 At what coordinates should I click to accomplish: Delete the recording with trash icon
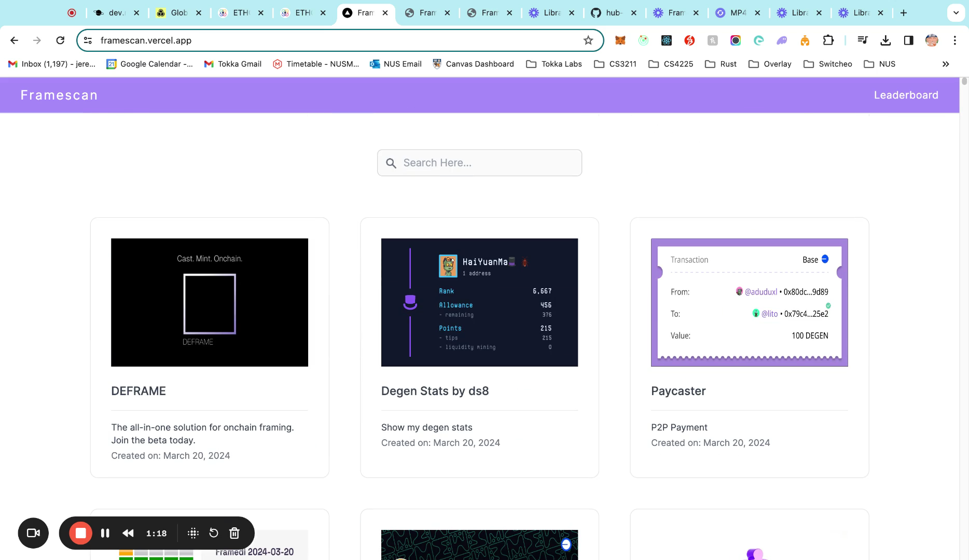coord(234,533)
